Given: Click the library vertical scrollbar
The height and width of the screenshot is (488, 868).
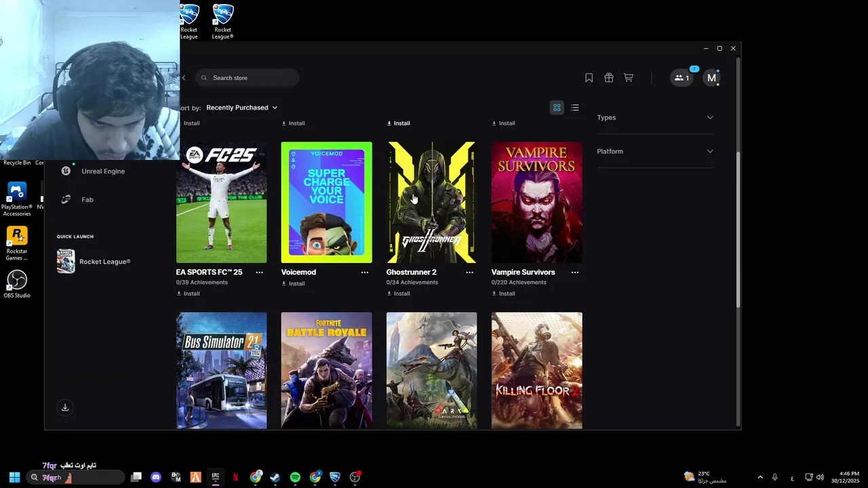Looking at the screenshot, I should click(x=738, y=230).
